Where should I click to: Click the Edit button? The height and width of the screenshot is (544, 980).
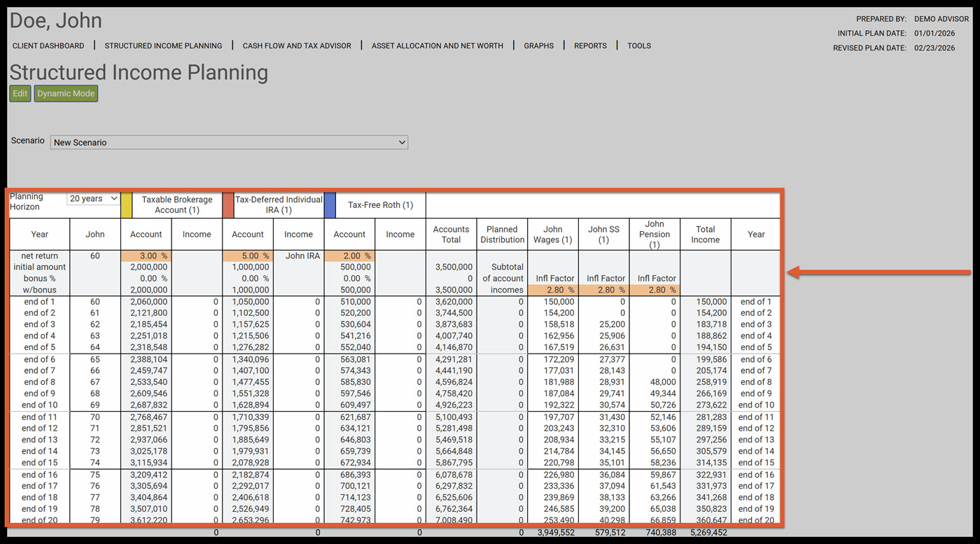coord(20,94)
